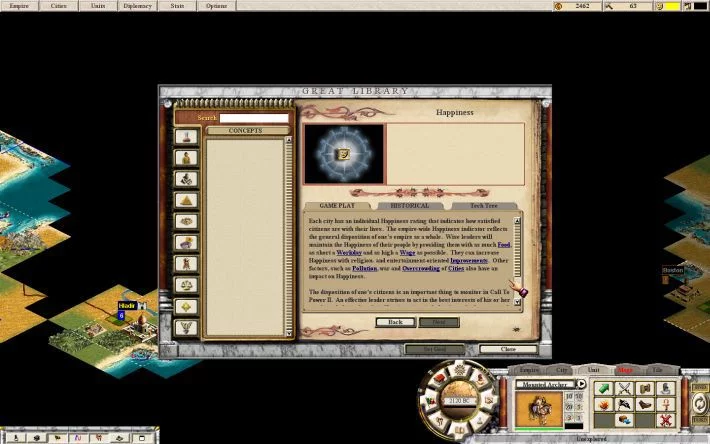Select the advances flask category icon
710x444 pixels.
point(186,137)
